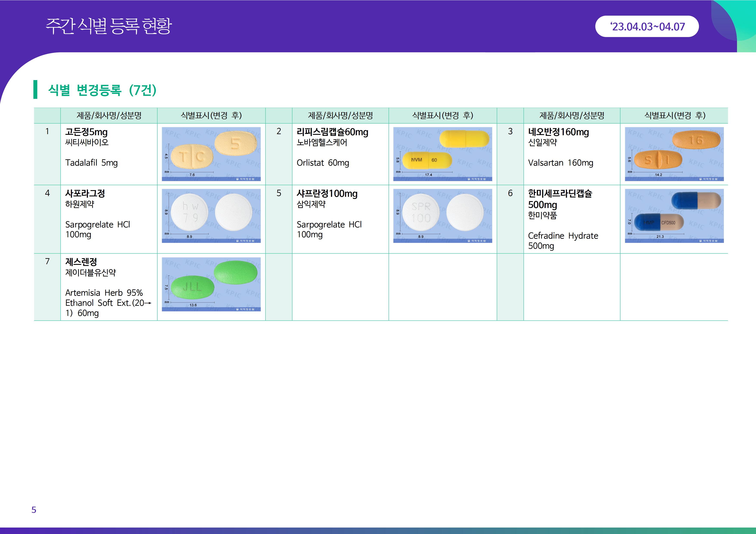
Task: Click the 샤프란정100mg tablet image
Action: 442,216
